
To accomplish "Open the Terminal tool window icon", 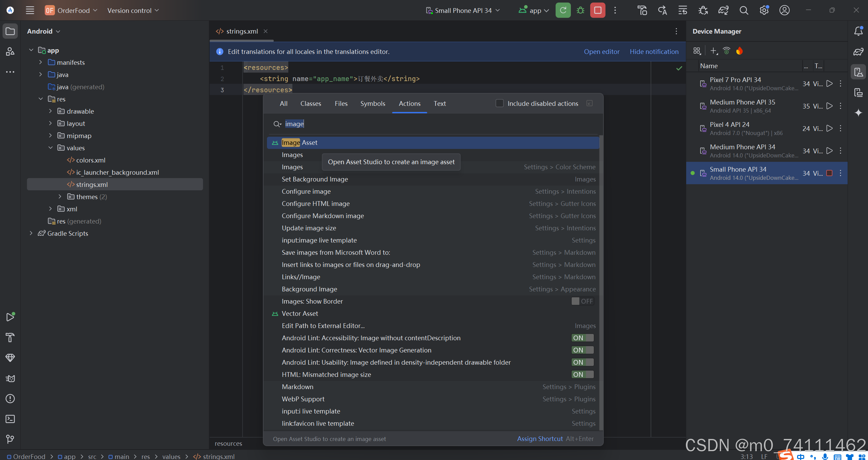I will point(10,419).
